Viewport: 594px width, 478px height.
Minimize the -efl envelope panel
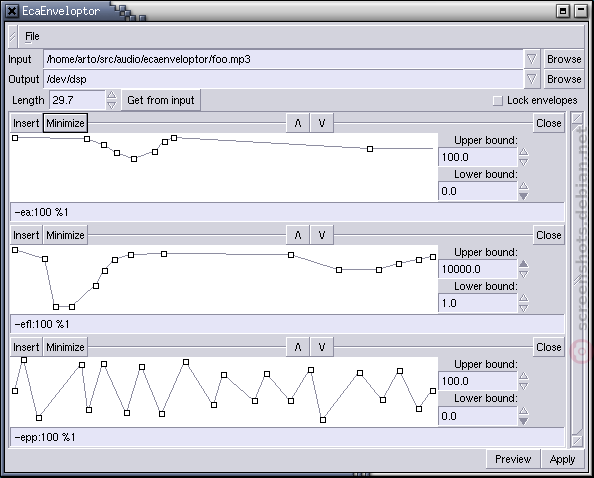pos(65,235)
